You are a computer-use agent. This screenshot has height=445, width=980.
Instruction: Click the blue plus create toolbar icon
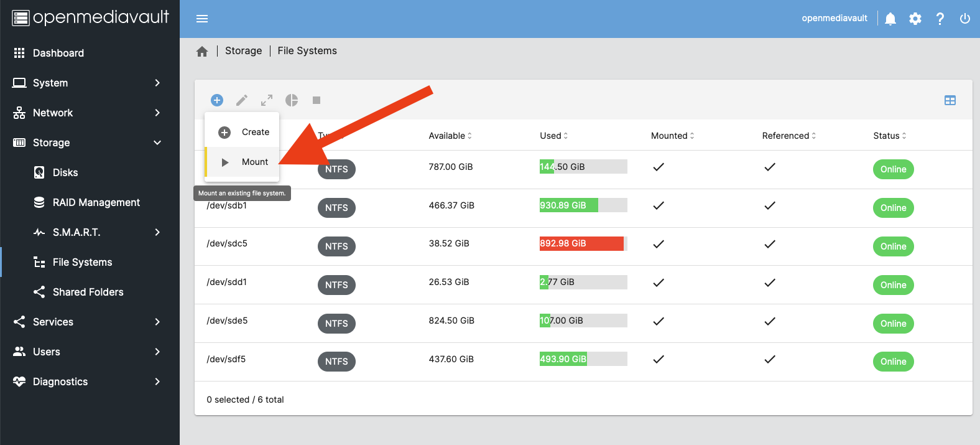(x=217, y=100)
